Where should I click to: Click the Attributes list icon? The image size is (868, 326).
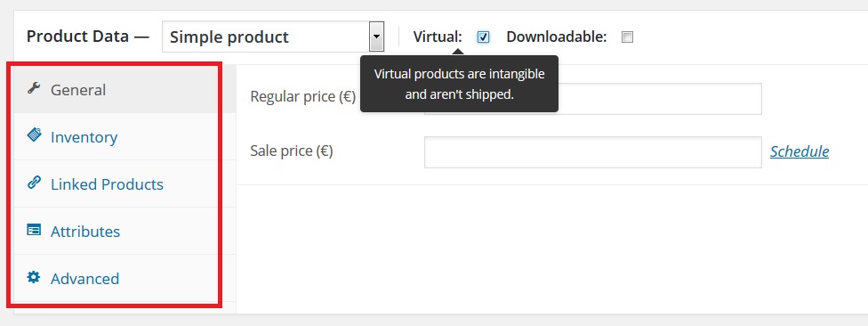pyautogui.click(x=34, y=230)
